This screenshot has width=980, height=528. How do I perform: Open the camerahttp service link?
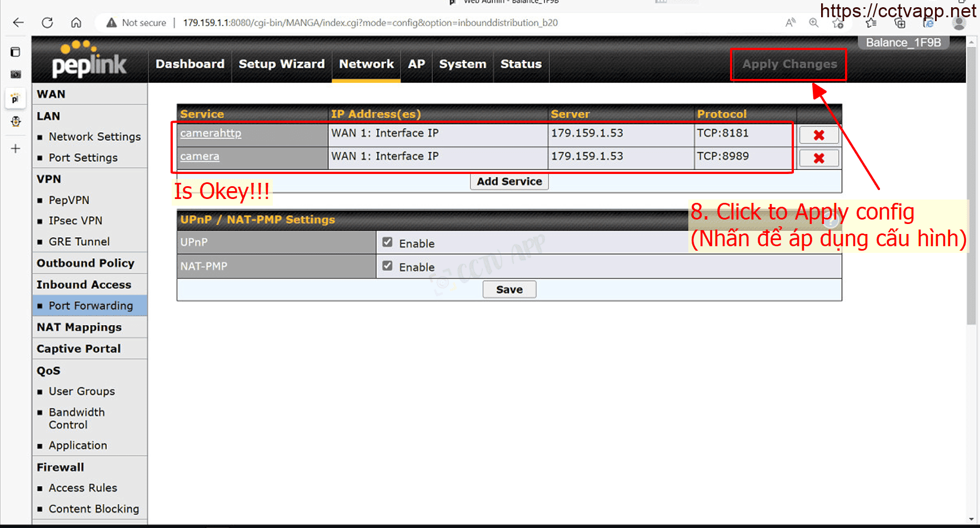tap(211, 133)
